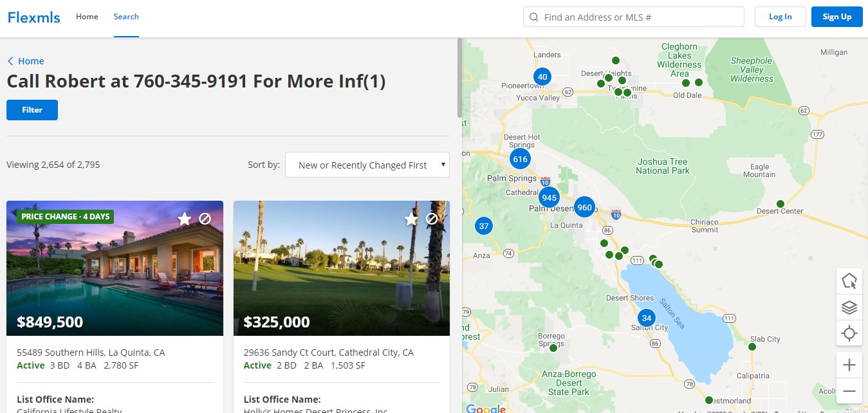Select the Search nav tab
Screen dimensions: 868x413
126,17
